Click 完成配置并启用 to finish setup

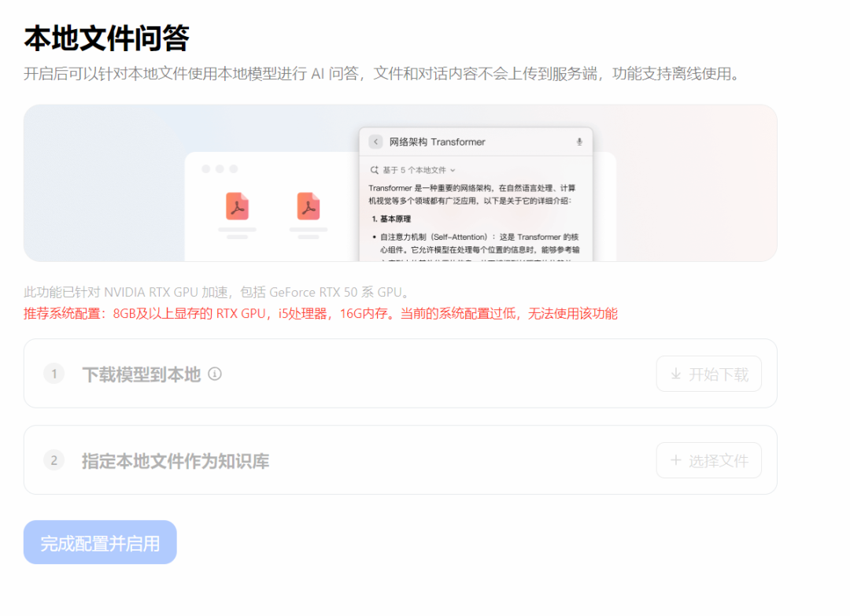tap(100, 542)
